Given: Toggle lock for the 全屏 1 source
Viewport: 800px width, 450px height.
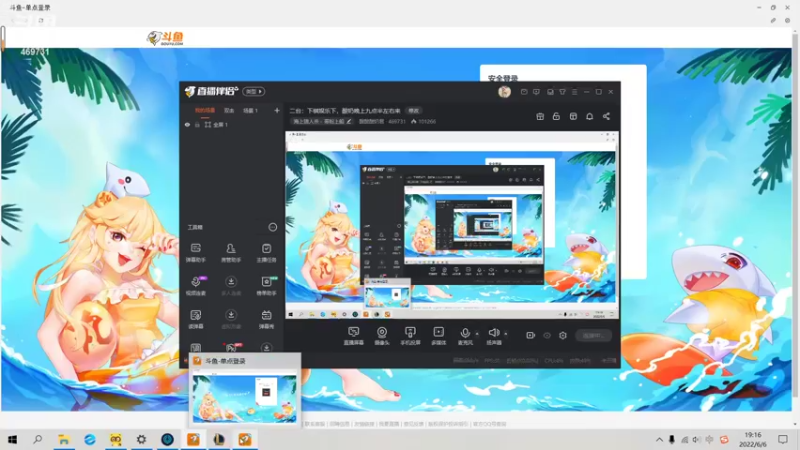Looking at the screenshot, I should point(197,124).
